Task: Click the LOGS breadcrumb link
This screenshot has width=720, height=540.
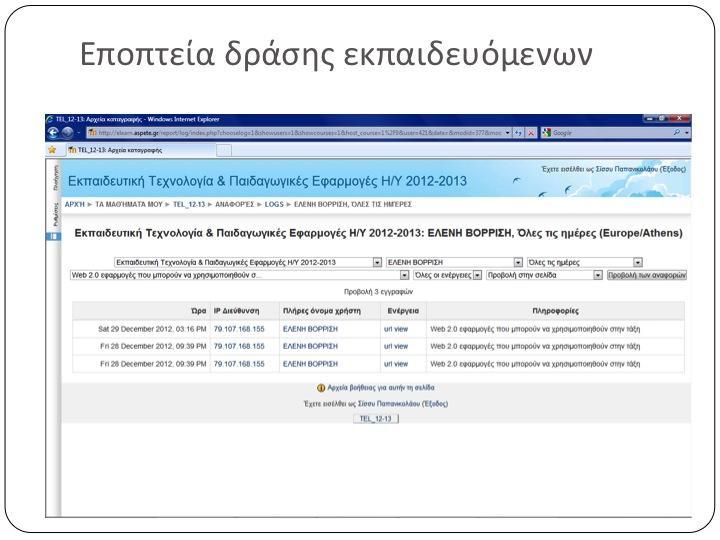Action: point(274,204)
